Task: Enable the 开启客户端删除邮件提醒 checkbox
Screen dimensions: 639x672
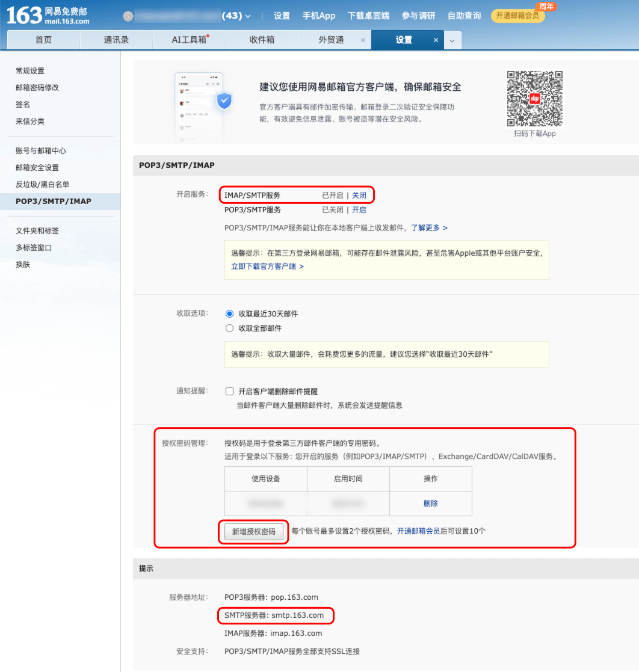Action: point(229,391)
